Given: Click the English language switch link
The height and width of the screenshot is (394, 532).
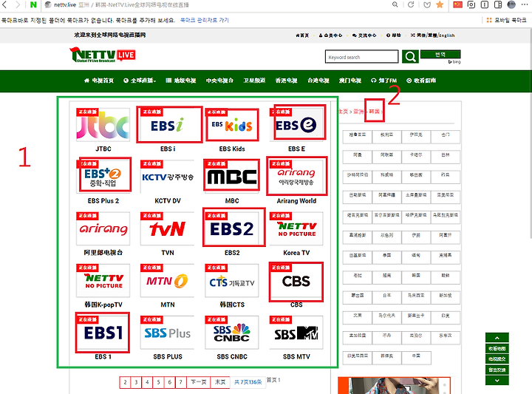Looking at the screenshot, I should tap(447, 35).
